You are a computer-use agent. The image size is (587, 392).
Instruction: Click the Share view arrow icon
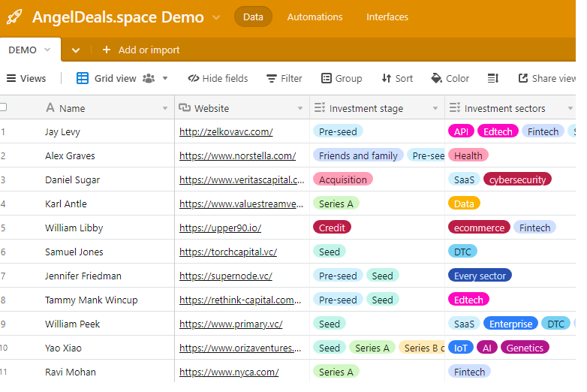click(523, 78)
